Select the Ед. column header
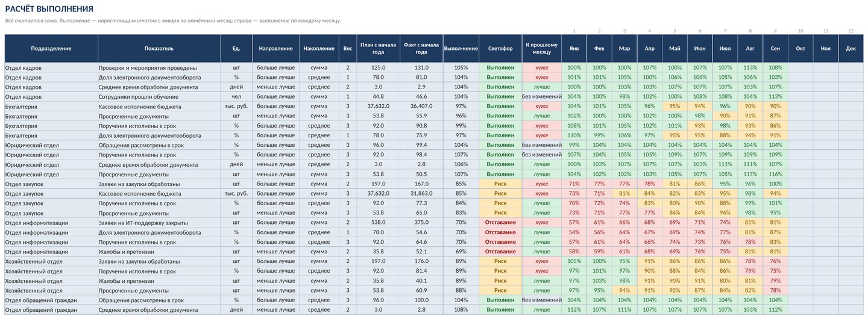 click(x=236, y=48)
